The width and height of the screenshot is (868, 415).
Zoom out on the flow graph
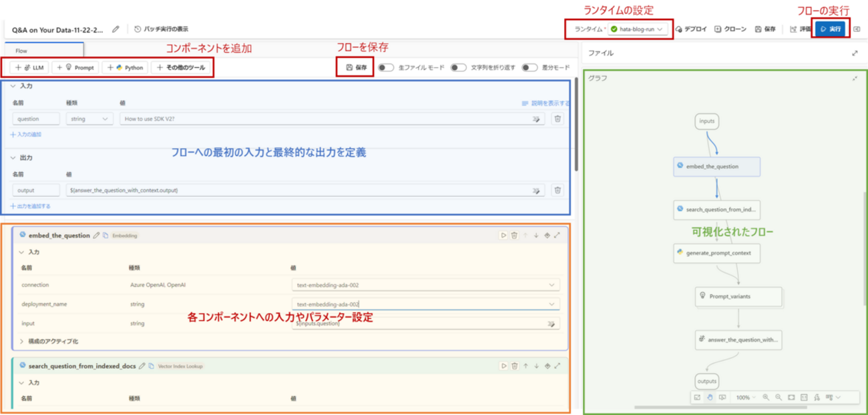(779, 398)
